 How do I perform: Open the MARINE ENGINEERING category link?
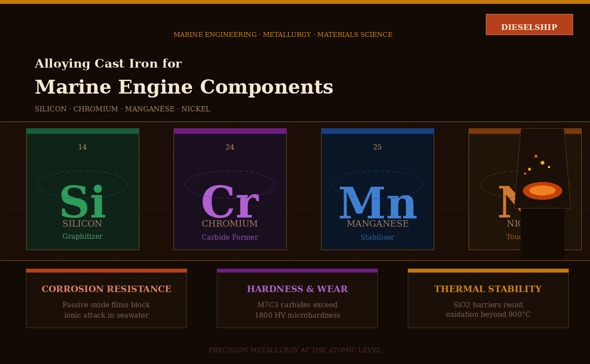click(215, 34)
